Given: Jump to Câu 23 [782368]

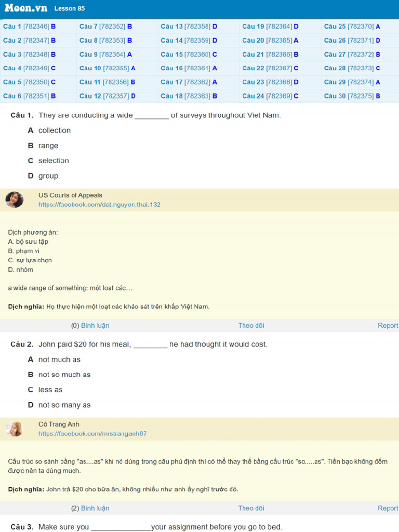Looking at the screenshot, I should 270,82.
